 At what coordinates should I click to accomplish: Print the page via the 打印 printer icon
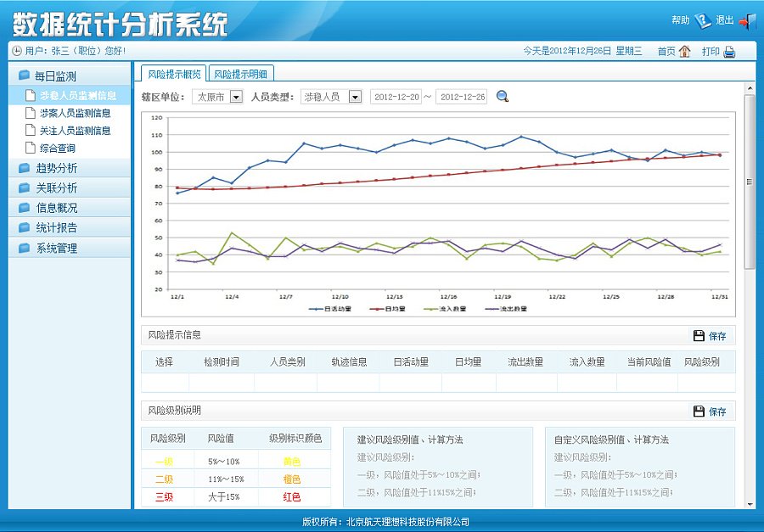731,53
